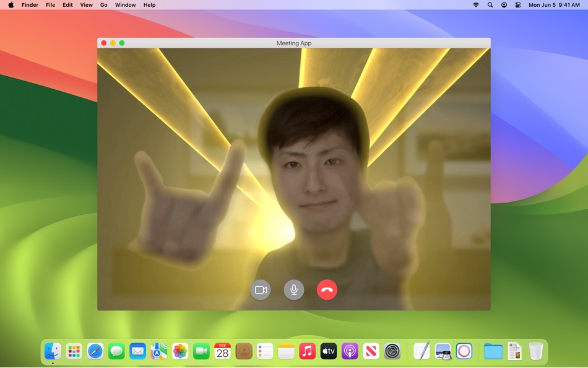This screenshot has height=368, width=588.
Task: Open the Apple menu
Action: [9, 5]
